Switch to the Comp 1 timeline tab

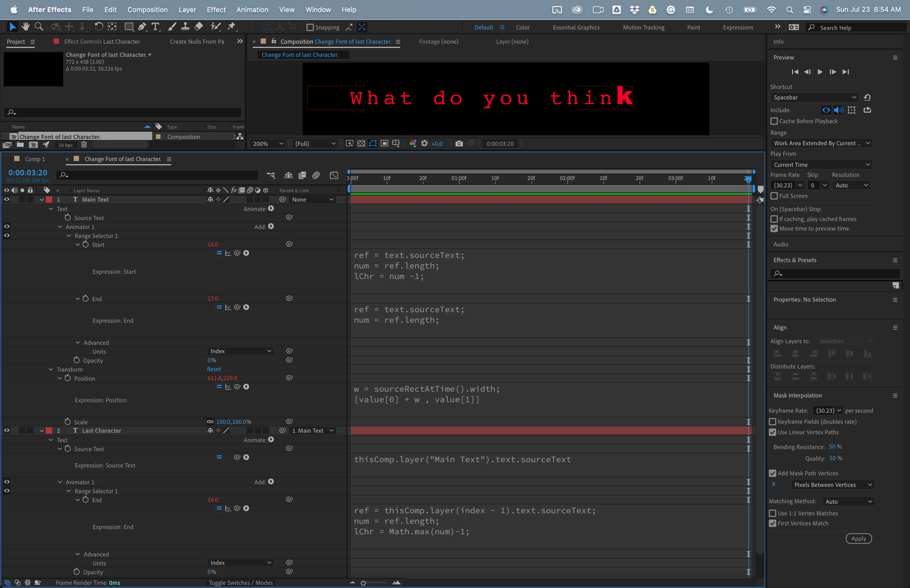(35, 159)
